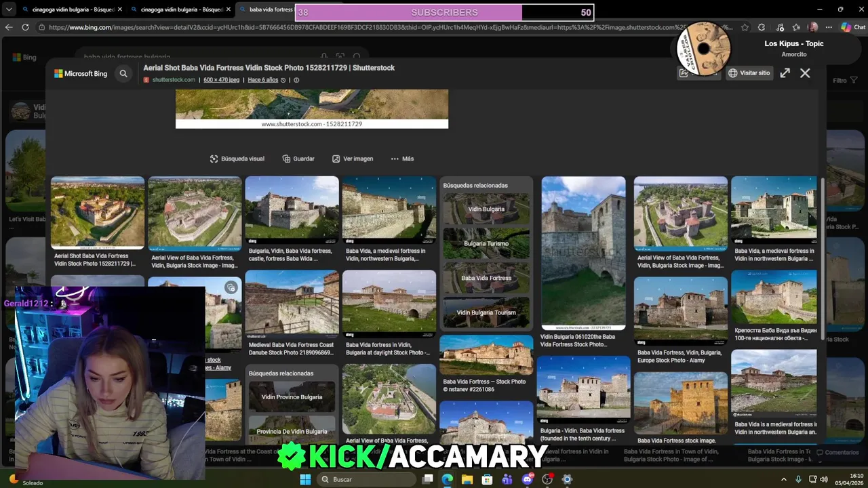Open Búsqueda visual for this image
The image size is (868, 488).
(x=237, y=159)
